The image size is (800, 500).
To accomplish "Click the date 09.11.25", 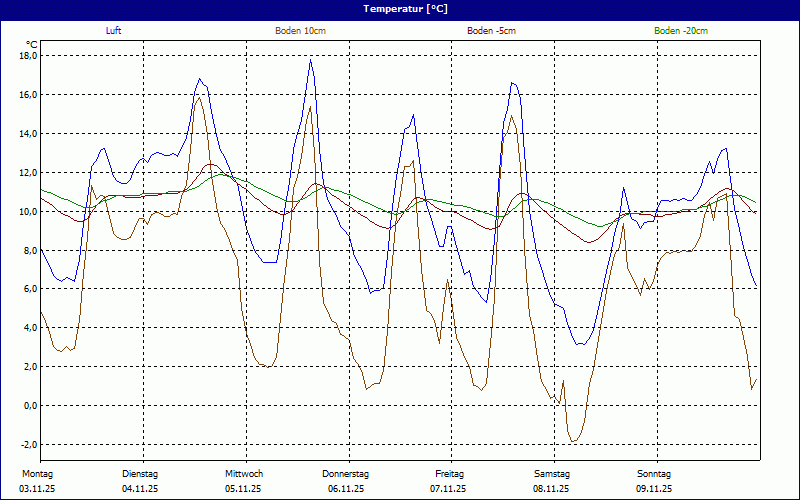I will (654, 489).
